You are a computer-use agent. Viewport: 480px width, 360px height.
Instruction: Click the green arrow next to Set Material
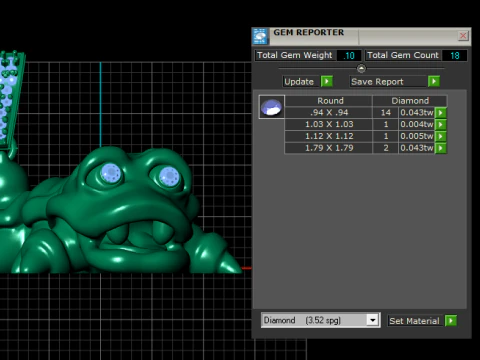pos(451,321)
